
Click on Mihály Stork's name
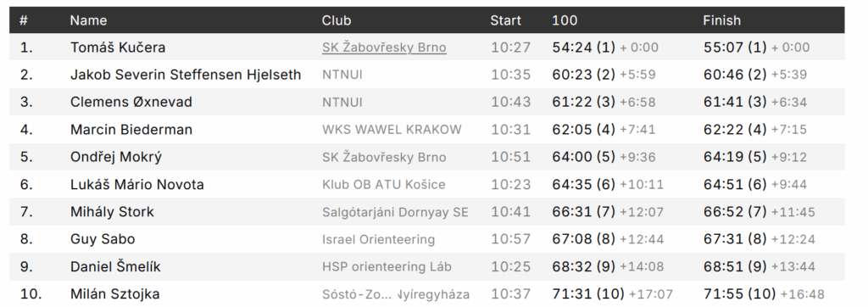pyautogui.click(x=112, y=212)
